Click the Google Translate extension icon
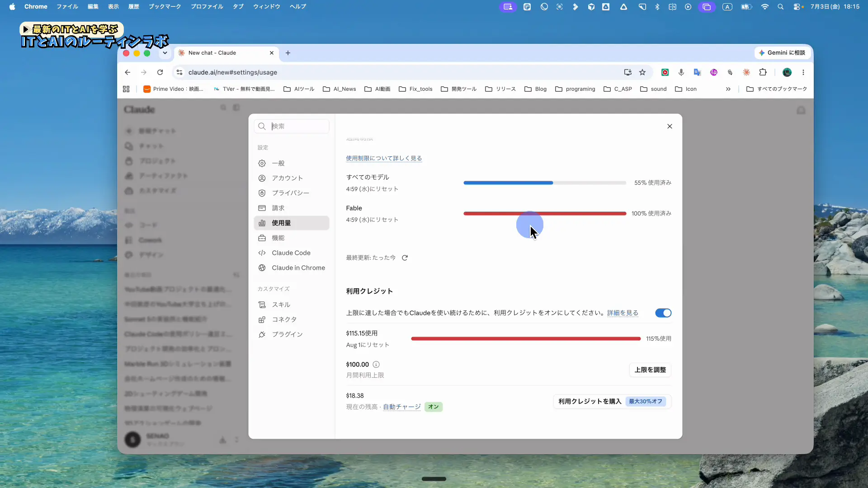 coord(698,72)
